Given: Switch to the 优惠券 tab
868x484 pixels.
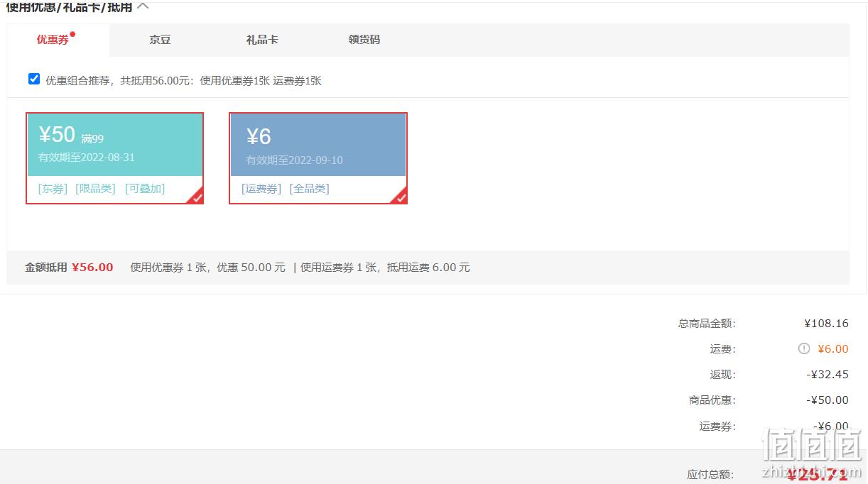Looking at the screenshot, I should 58,40.
